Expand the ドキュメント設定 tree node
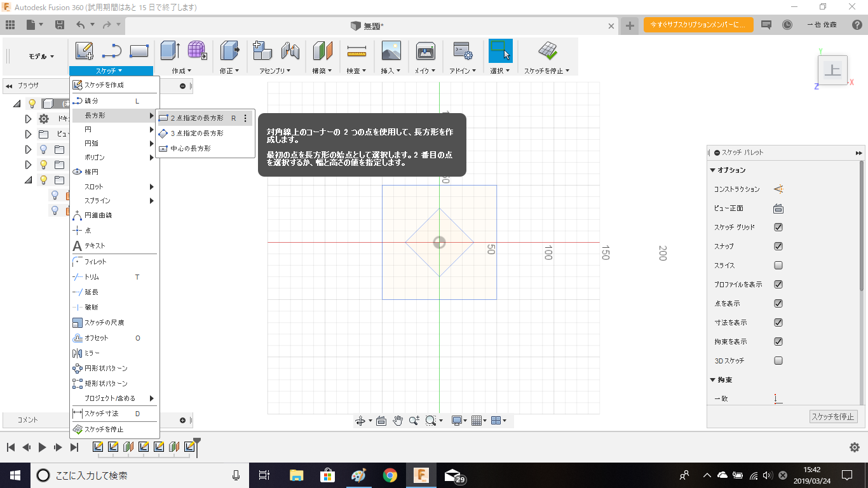 click(x=28, y=119)
